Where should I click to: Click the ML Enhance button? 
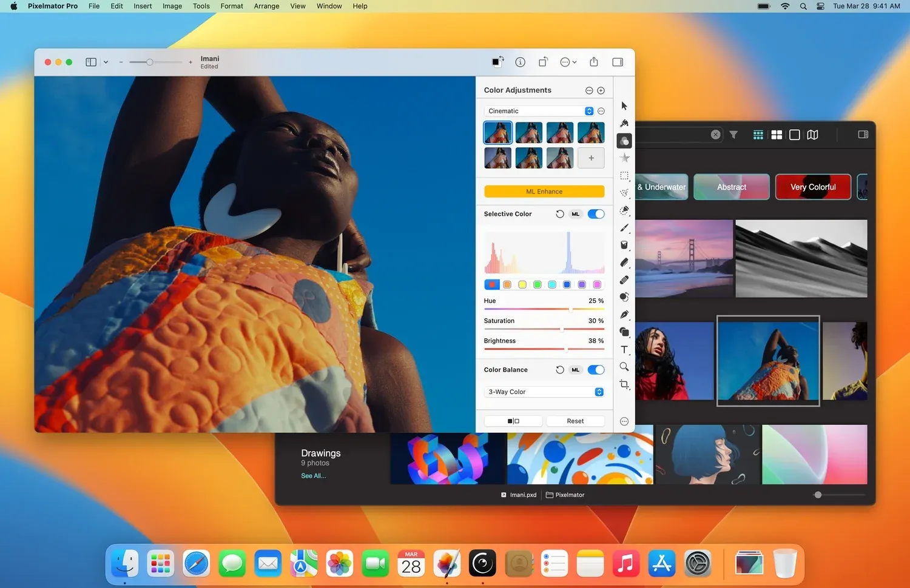(544, 192)
